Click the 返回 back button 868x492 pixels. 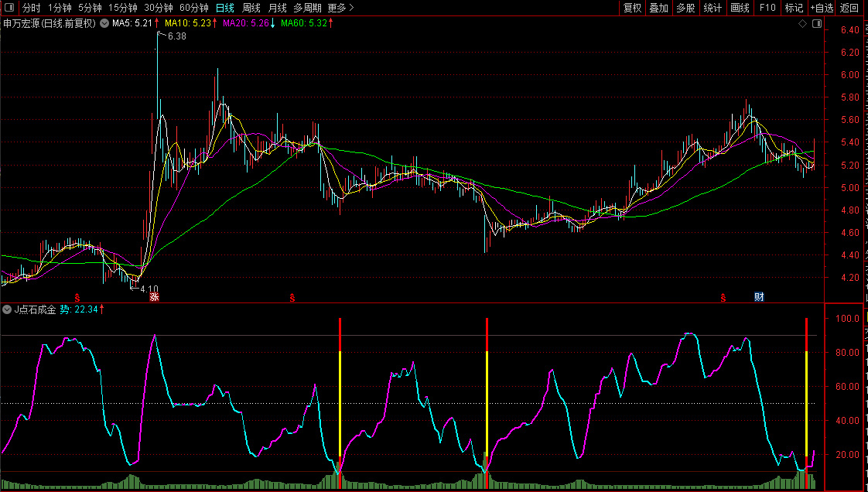849,8
